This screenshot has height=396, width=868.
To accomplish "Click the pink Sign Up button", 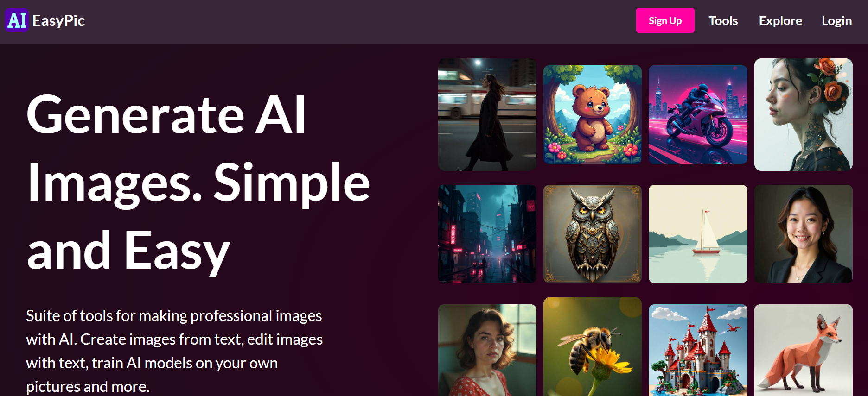I will (665, 20).
